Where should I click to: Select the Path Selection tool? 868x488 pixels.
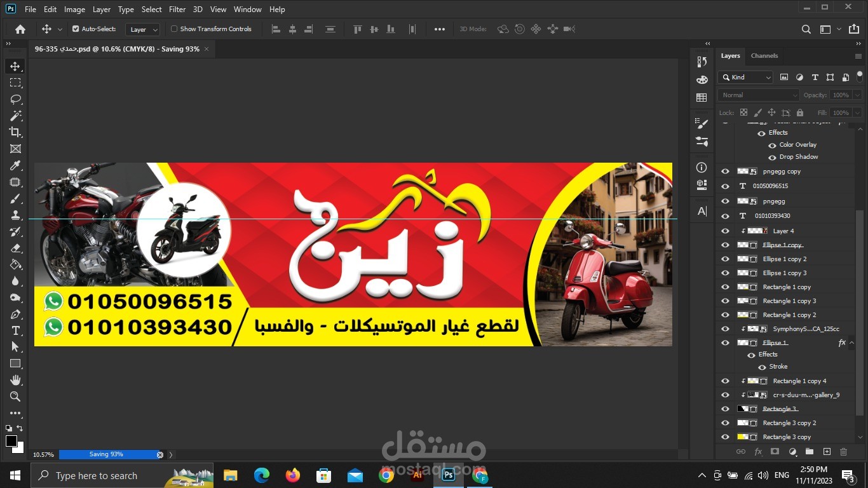click(15, 347)
